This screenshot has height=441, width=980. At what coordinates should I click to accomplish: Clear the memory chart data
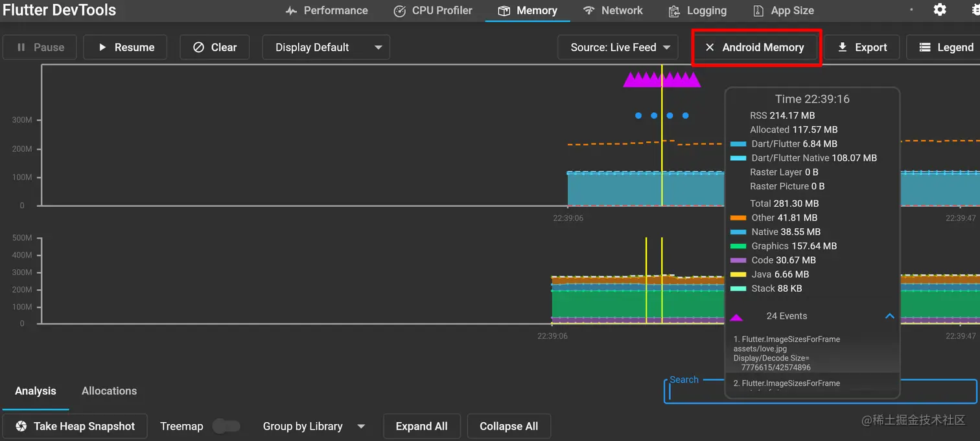[x=215, y=47]
